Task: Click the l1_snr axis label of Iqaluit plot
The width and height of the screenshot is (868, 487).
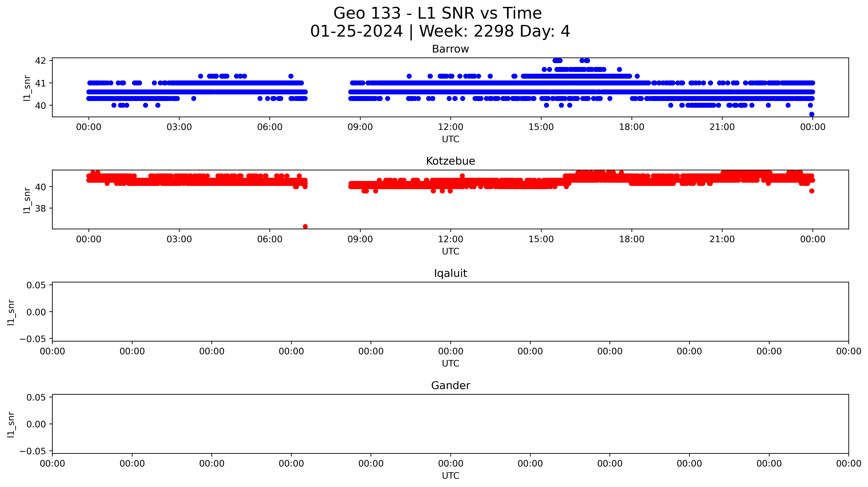Action: [11, 312]
